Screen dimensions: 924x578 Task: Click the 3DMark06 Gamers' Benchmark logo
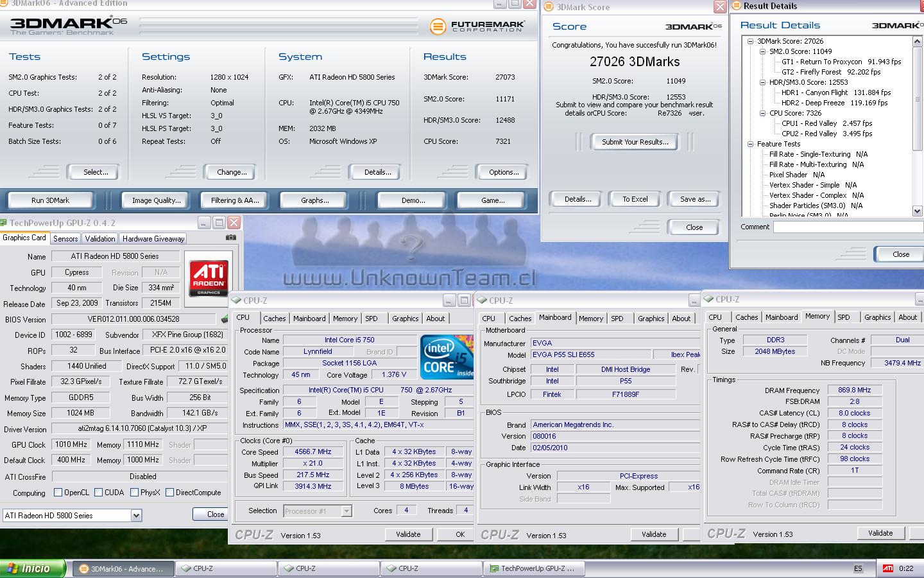click(68, 26)
